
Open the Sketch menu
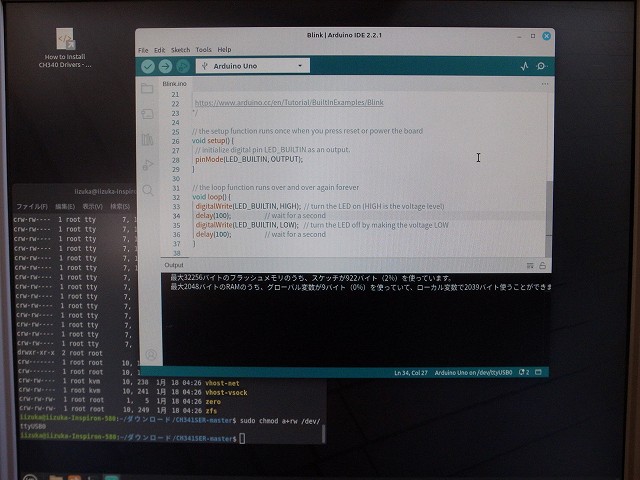pyautogui.click(x=180, y=50)
